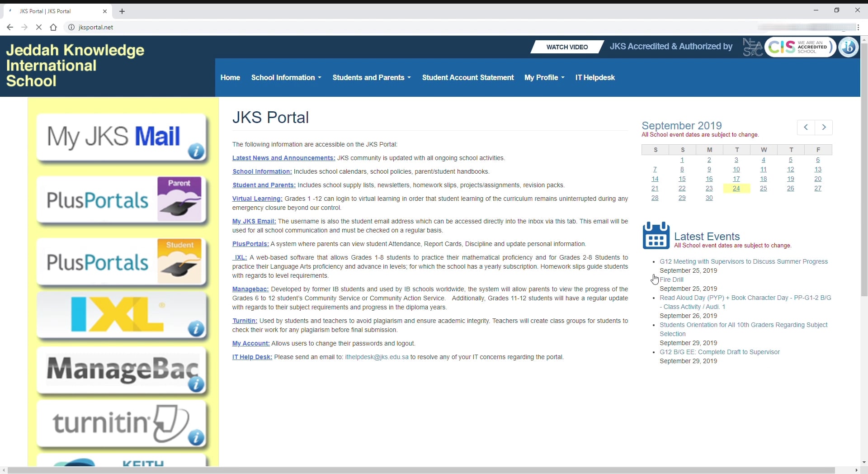Advance calendar to next month
868x474 pixels.
tap(824, 128)
